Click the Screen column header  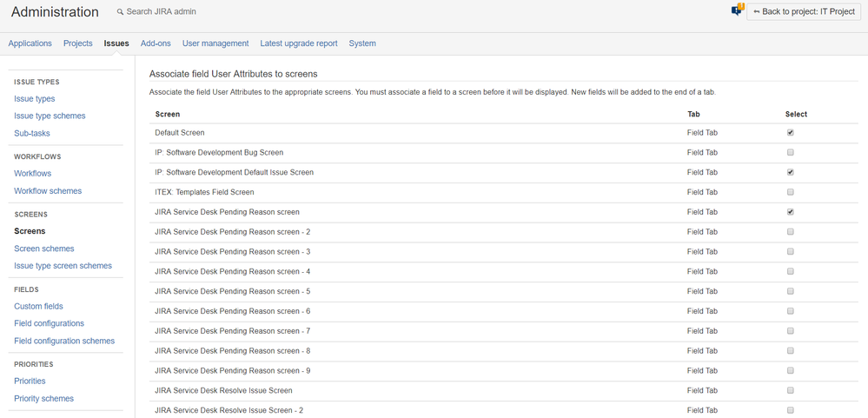point(167,114)
